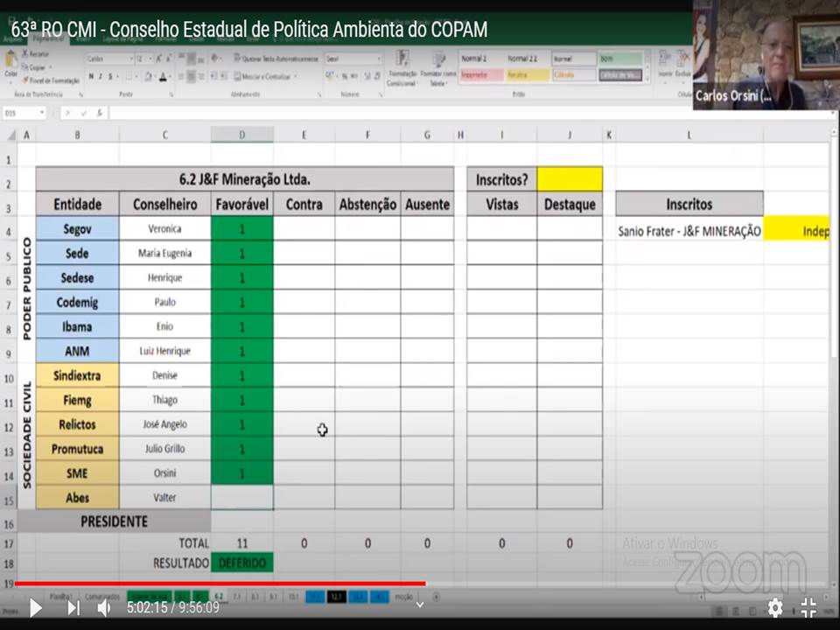
Task: Select the yellow cell beside Inscritos?
Action: (570, 179)
